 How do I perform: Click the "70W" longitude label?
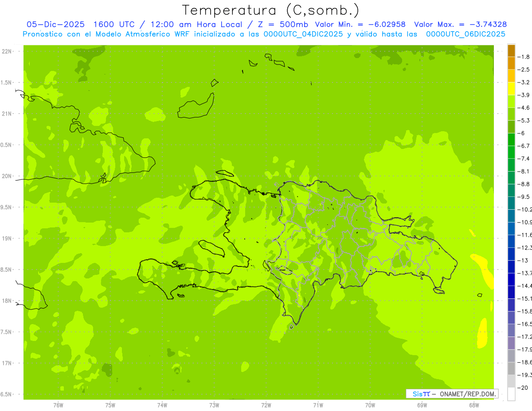370,405
